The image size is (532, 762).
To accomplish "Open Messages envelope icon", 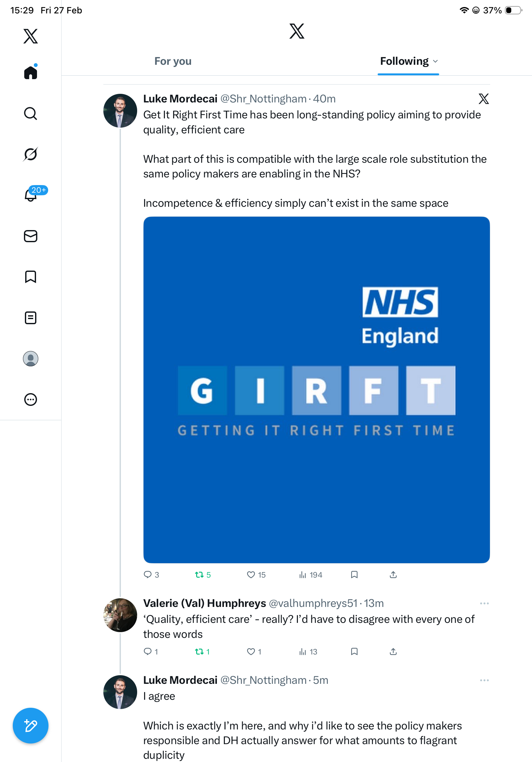I will pyautogui.click(x=31, y=236).
